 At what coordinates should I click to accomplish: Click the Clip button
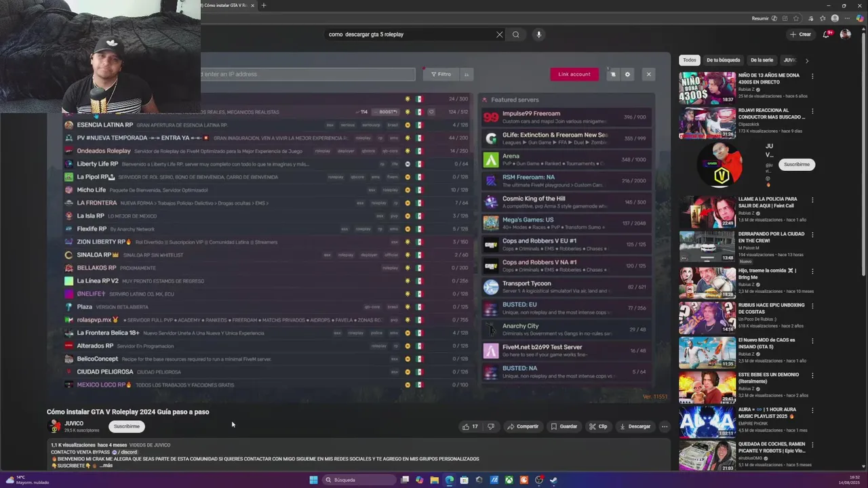(598, 426)
